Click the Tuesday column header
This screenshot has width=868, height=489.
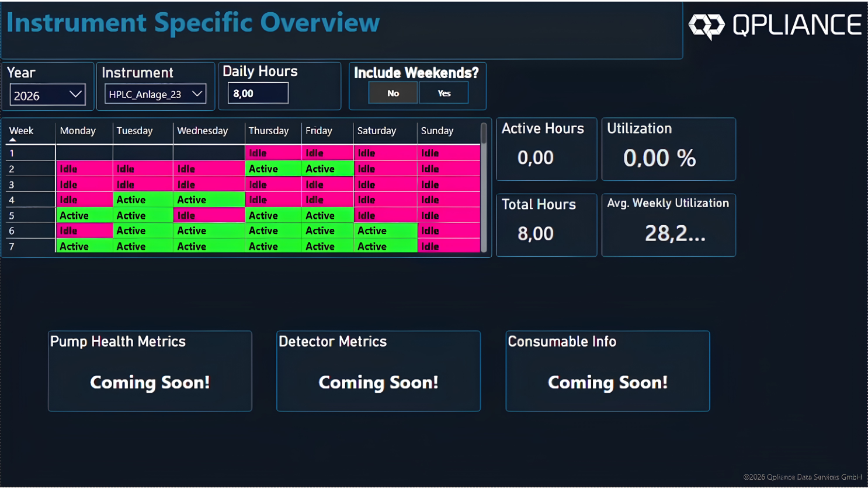134,131
